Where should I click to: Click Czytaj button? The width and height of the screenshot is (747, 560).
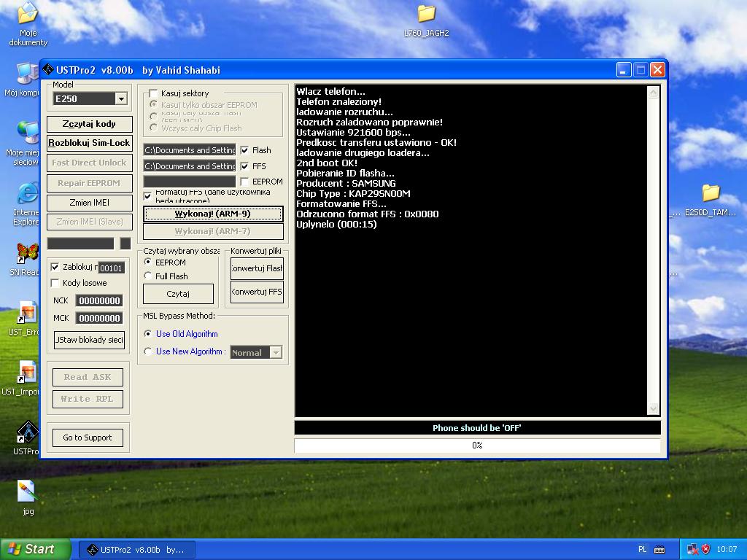pos(178,294)
